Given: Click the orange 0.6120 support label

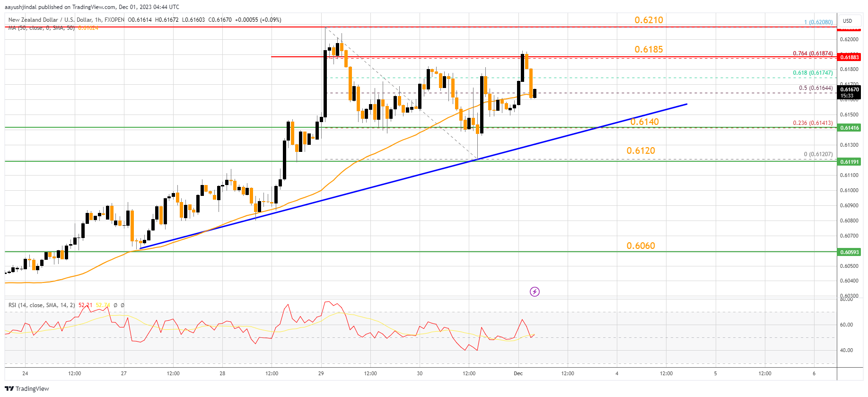Looking at the screenshot, I should (640, 150).
